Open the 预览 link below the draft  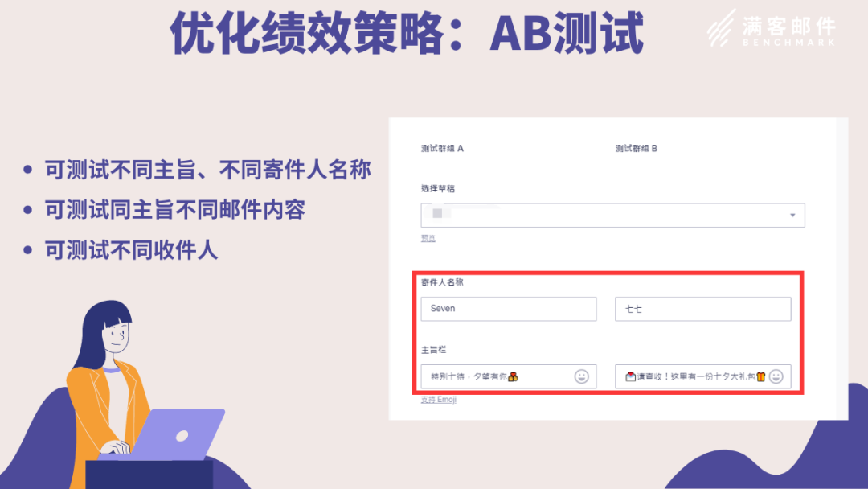(x=428, y=238)
